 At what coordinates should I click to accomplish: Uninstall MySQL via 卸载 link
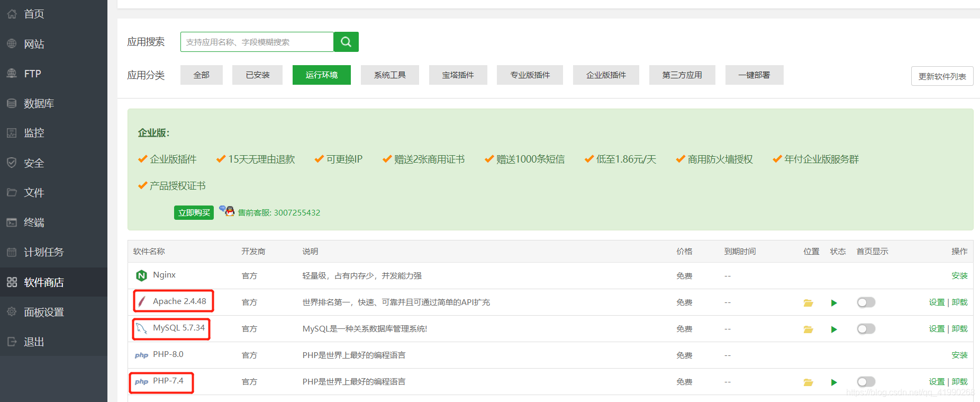click(x=959, y=329)
